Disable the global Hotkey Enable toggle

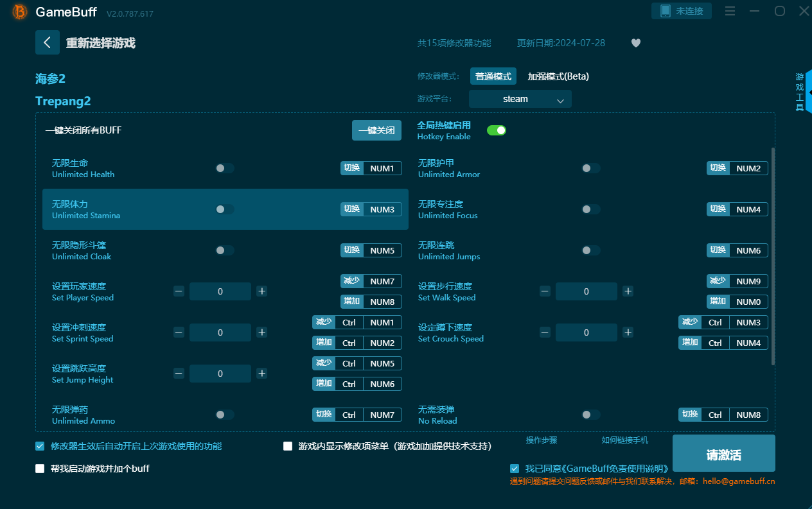pyautogui.click(x=496, y=130)
